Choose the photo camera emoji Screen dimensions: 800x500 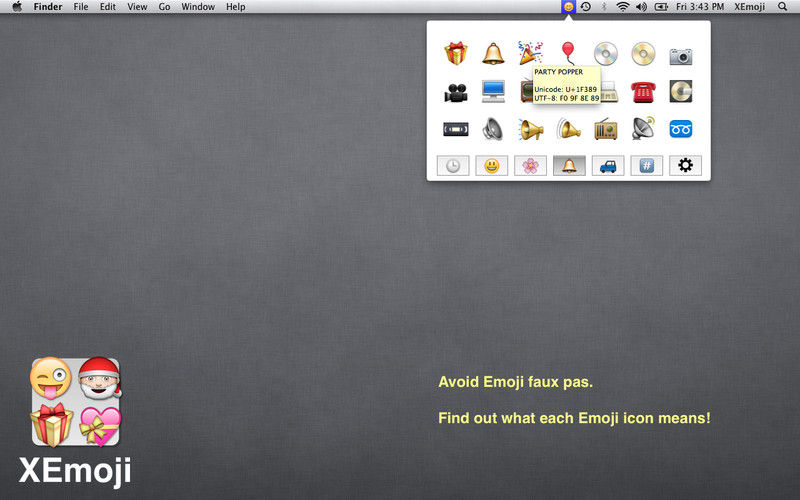[681, 54]
